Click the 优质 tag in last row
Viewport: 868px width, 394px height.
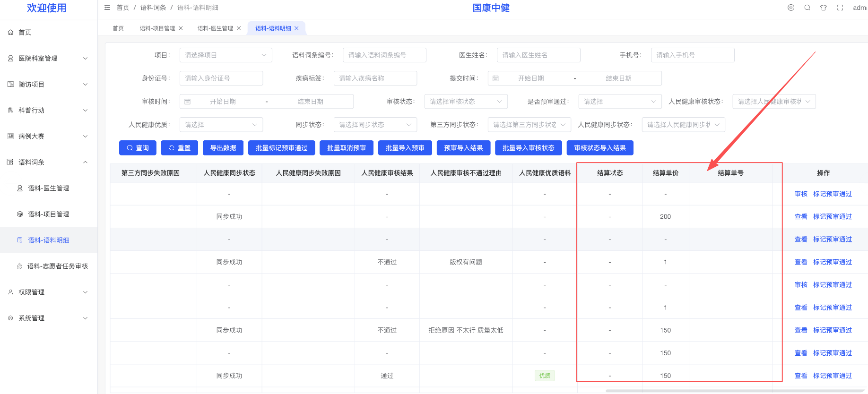pos(545,376)
